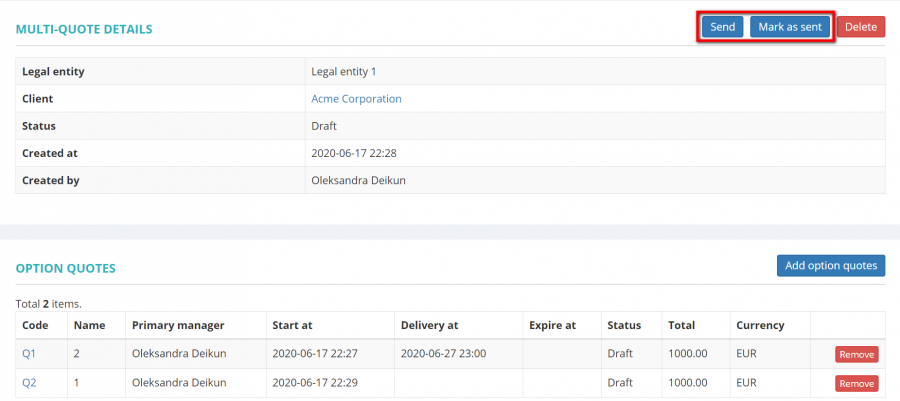Click the Code column header
900x401 pixels.
[x=35, y=325]
